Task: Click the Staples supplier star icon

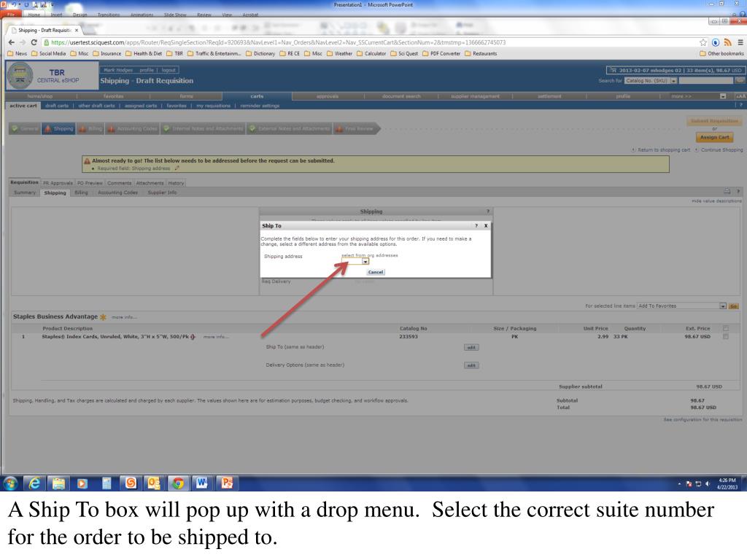Action: click(104, 316)
